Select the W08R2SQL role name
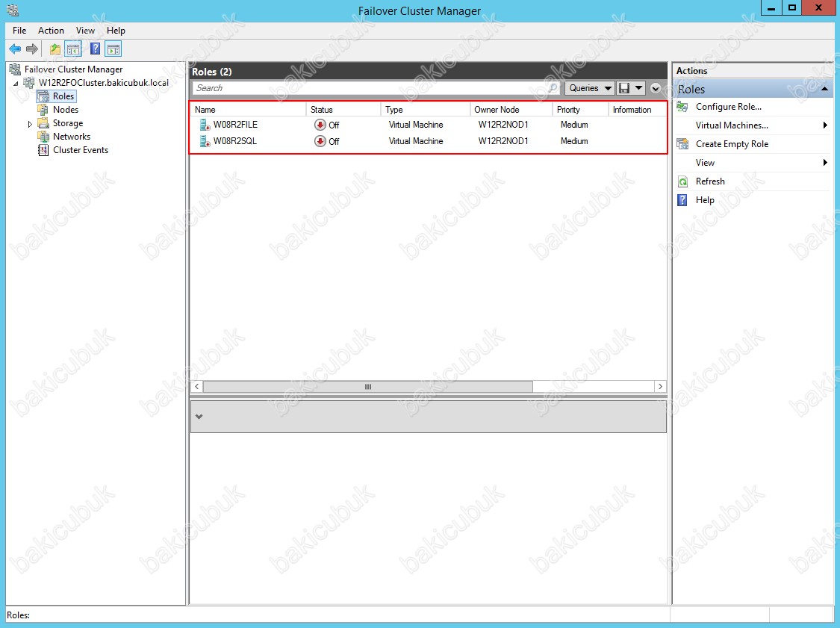This screenshot has width=840, height=628. tap(234, 141)
